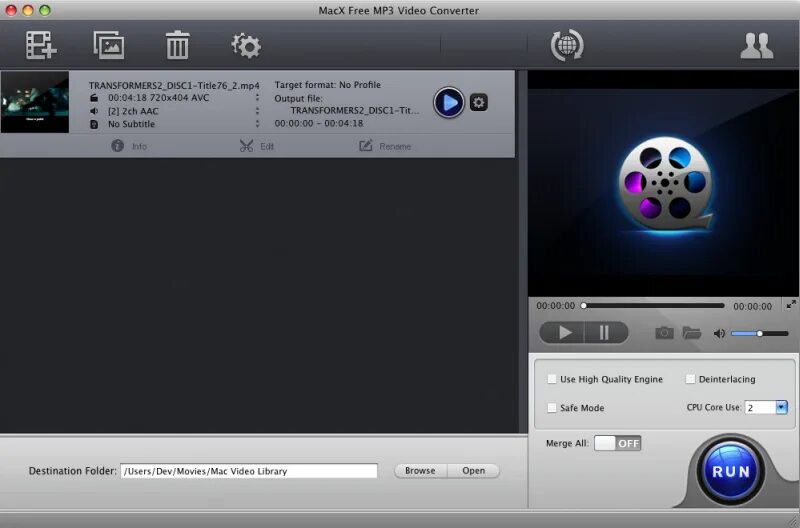Screen dimensions: 800x528
Task: Click the 'No Subtitle' text
Action: tap(131, 124)
